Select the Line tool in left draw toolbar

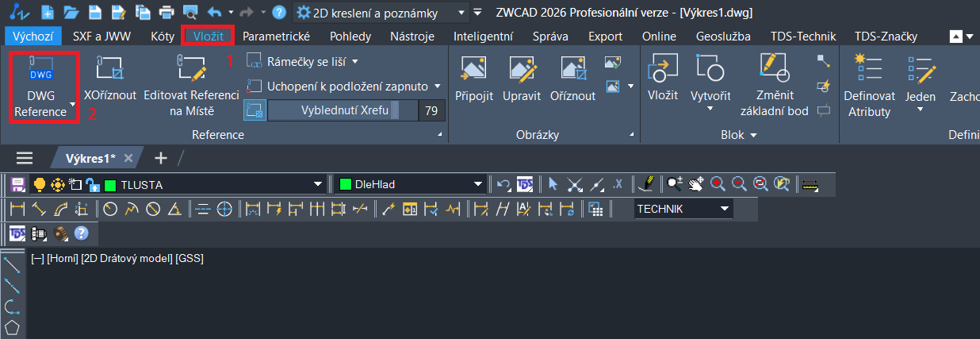(12, 265)
